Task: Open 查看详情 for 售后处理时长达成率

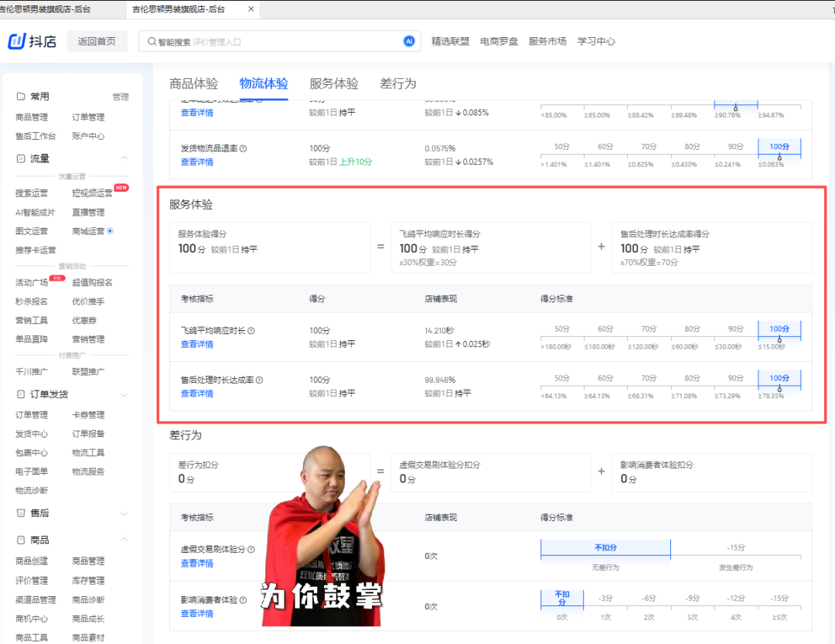Action: 197,393
